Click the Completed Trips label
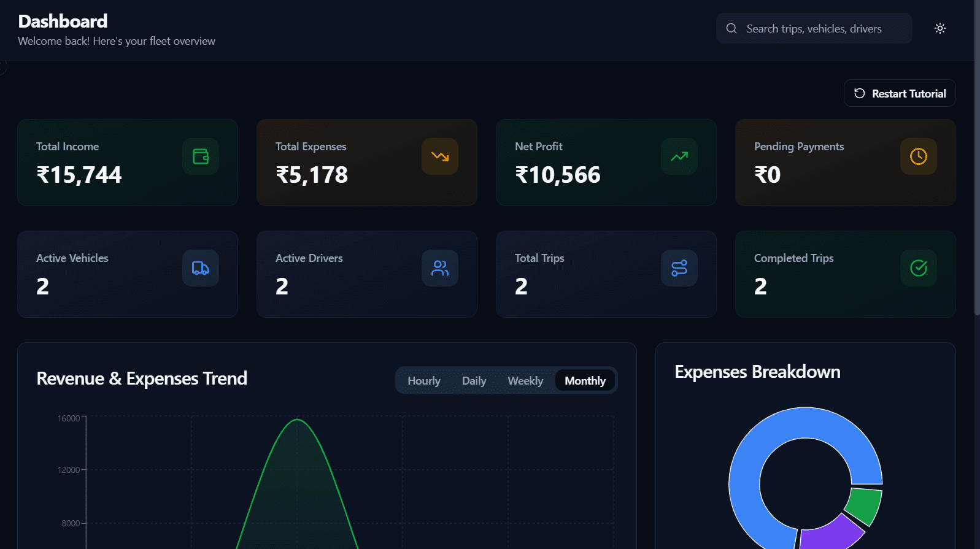980x549 pixels. click(x=793, y=258)
